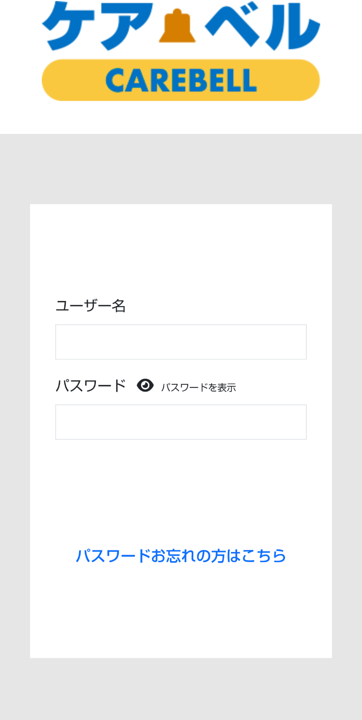The image size is (362, 720).
Task: Click the パスワードを表示 text label
Action: click(198, 388)
